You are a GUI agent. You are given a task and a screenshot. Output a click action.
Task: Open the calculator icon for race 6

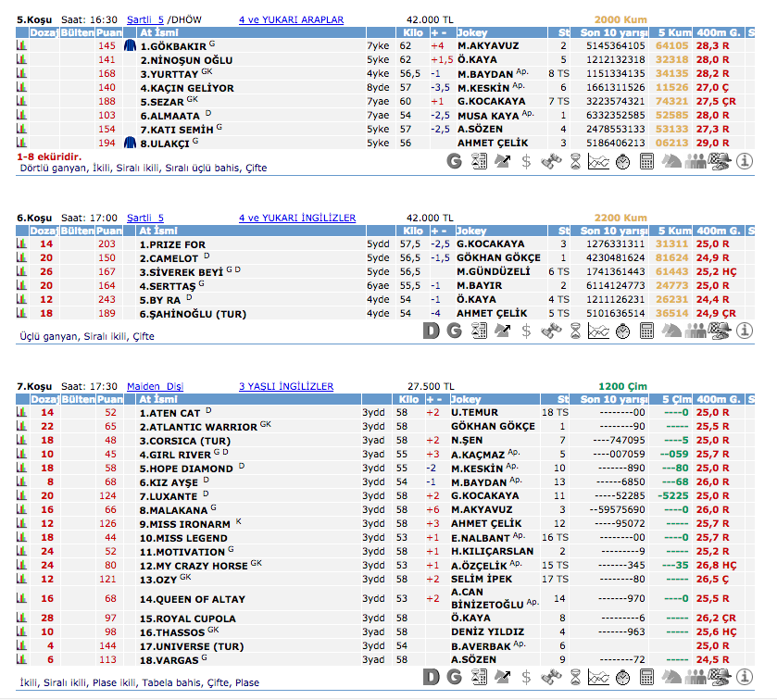tap(646, 331)
